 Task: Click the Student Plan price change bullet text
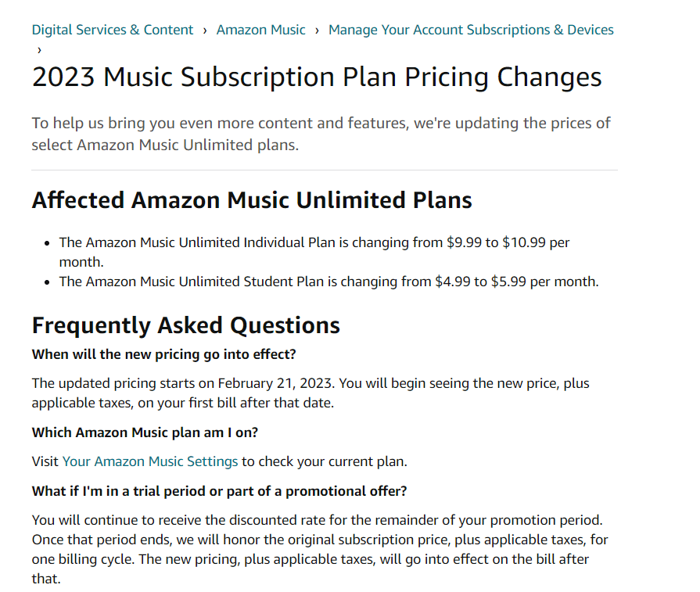(x=329, y=282)
